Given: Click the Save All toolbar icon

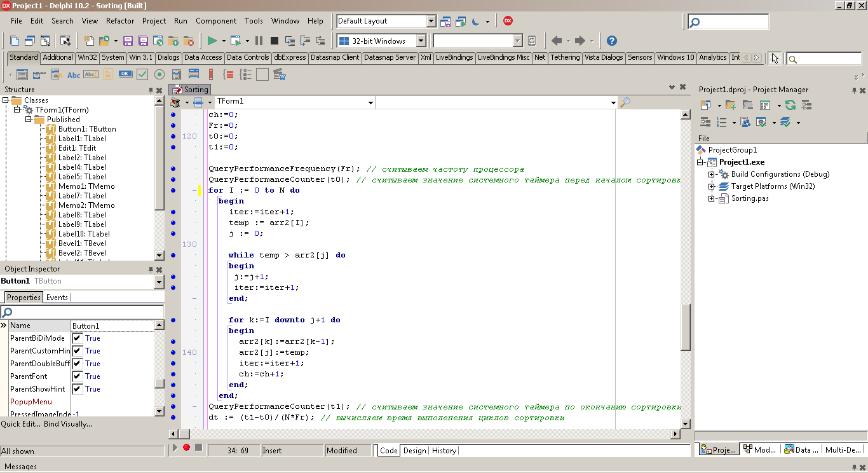Looking at the screenshot, I should click(x=143, y=41).
